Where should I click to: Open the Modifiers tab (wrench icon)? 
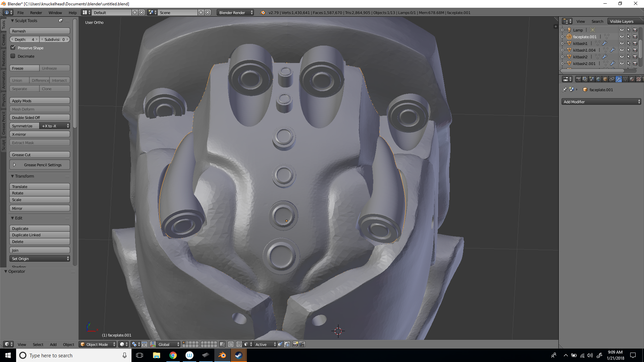619,79
